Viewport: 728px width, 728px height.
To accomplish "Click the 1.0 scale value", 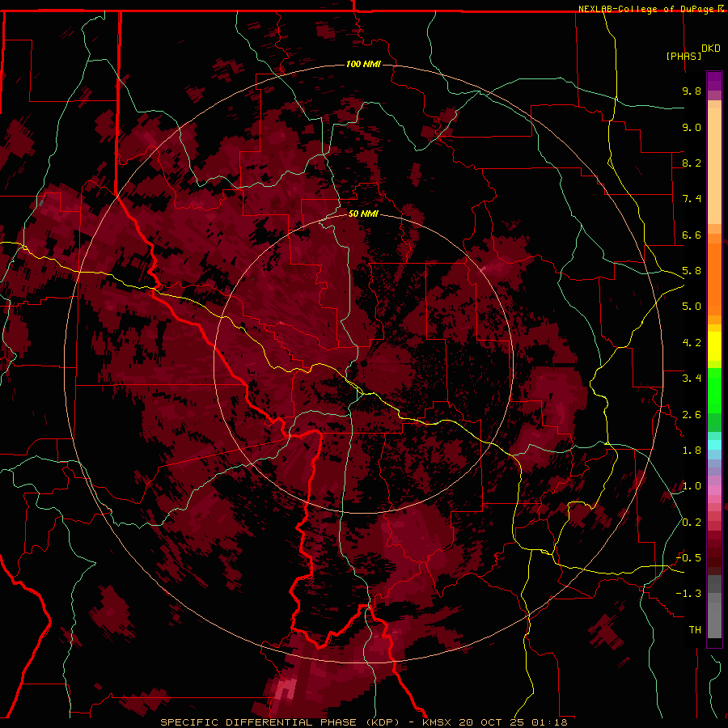I will (x=692, y=486).
